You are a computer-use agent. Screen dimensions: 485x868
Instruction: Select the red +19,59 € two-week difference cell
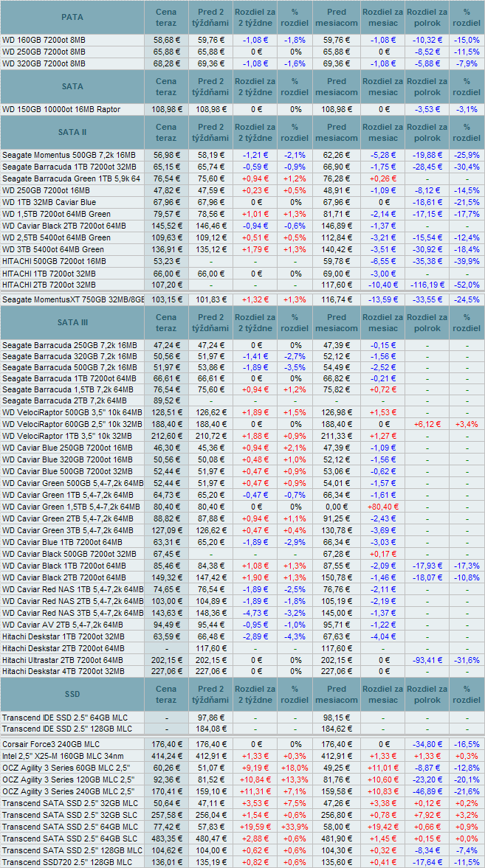click(x=255, y=826)
